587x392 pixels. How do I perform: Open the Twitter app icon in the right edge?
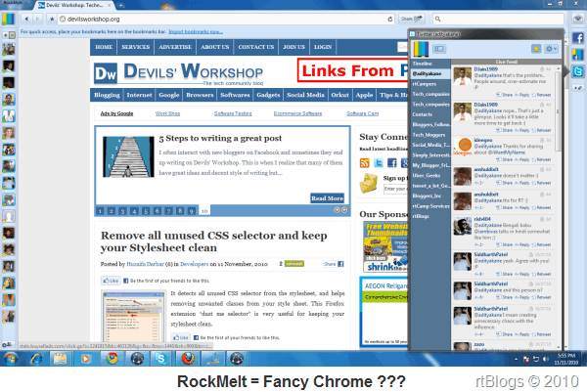click(x=578, y=71)
